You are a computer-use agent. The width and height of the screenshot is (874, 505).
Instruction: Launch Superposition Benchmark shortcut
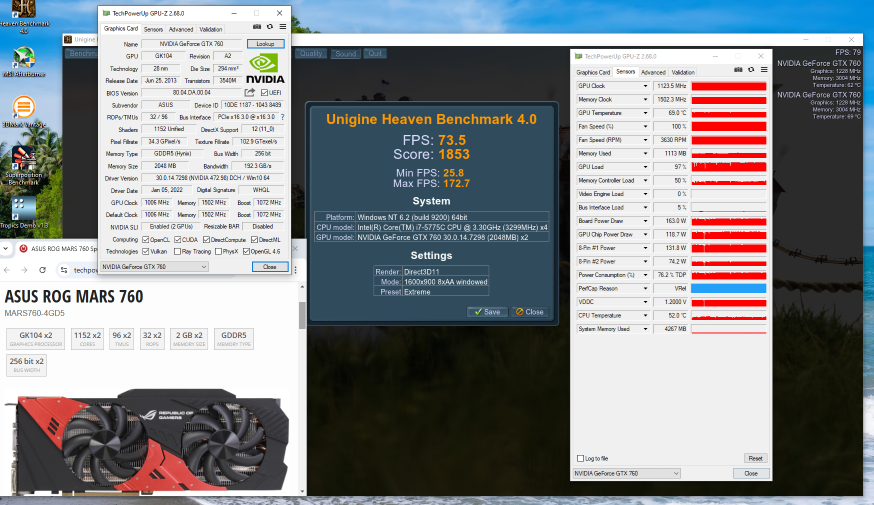point(23,165)
